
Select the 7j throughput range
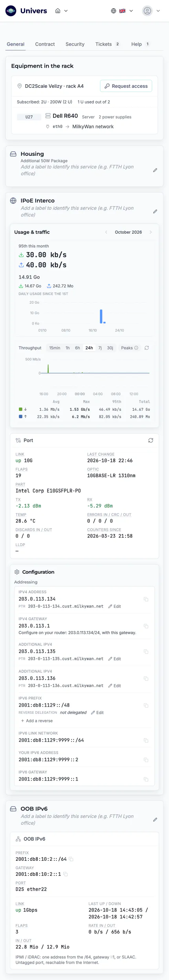click(100, 348)
